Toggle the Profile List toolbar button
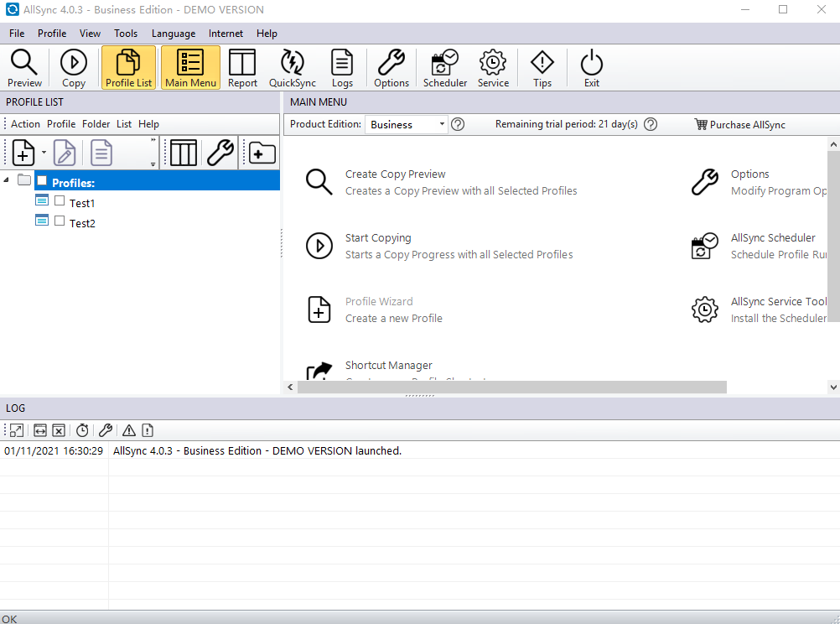This screenshot has width=840, height=624. pyautogui.click(x=128, y=68)
